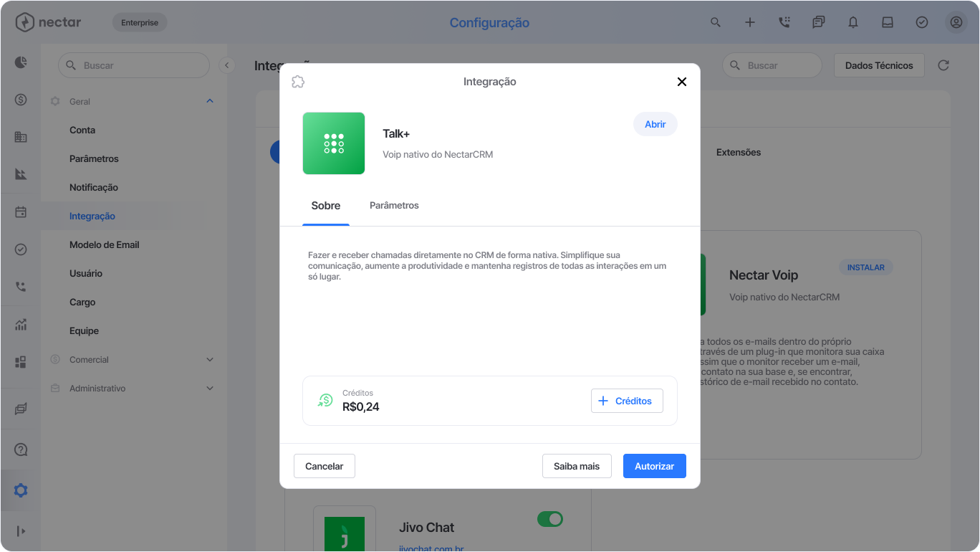Open Parâmetros in the settings menu

pos(94,158)
